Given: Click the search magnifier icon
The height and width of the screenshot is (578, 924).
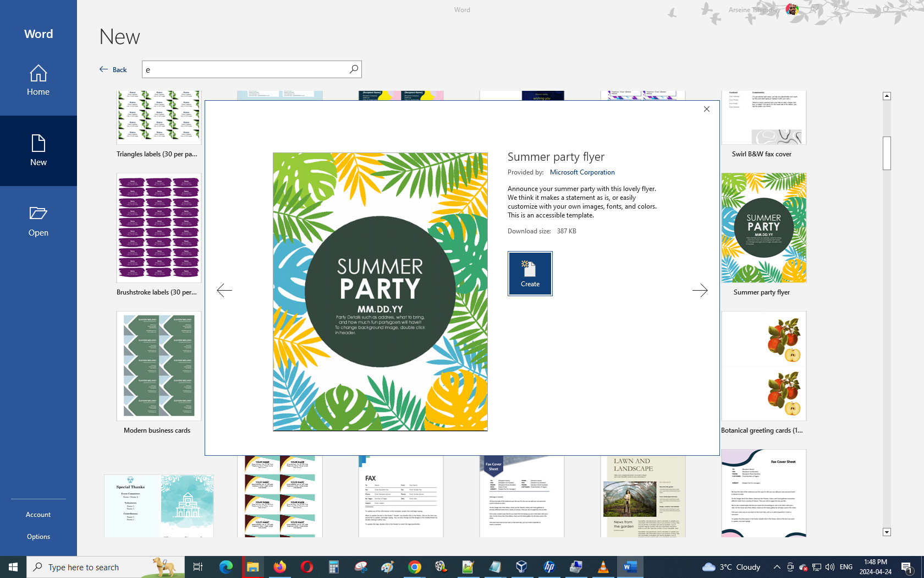Looking at the screenshot, I should tap(354, 69).
